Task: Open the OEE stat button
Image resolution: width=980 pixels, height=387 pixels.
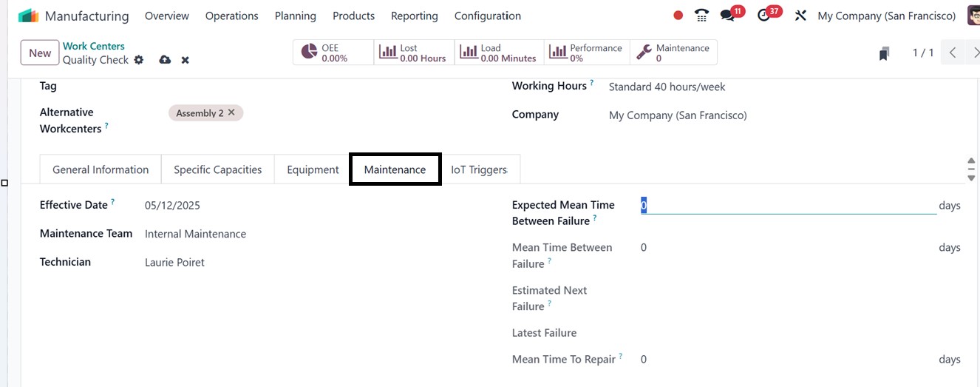Action: coord(333,53)
